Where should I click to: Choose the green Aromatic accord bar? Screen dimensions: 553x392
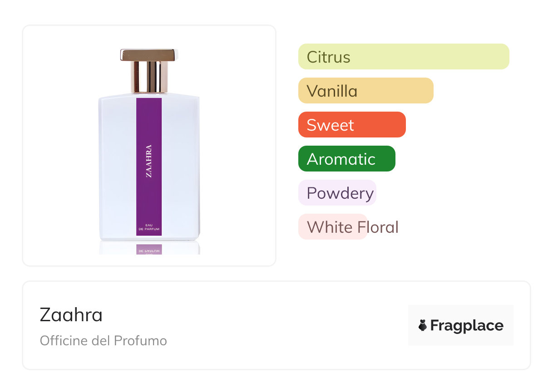[346, 159]
